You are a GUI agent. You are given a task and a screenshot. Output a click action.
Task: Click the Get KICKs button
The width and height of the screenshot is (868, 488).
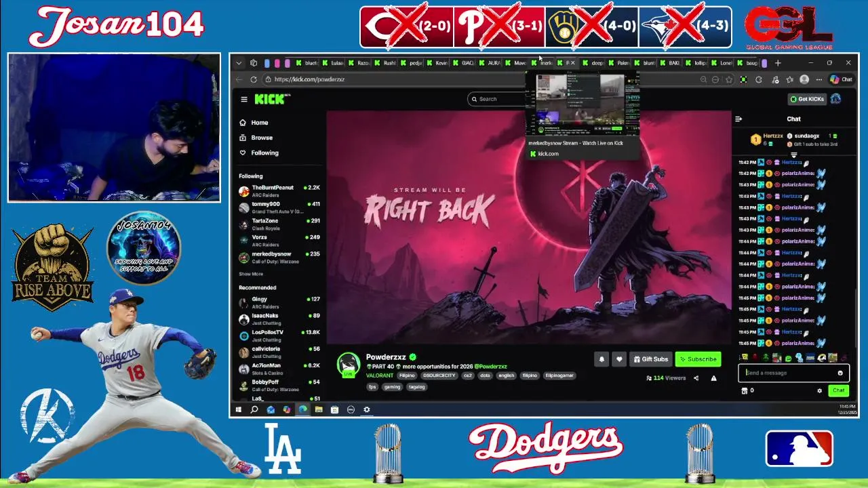[807, 99]
